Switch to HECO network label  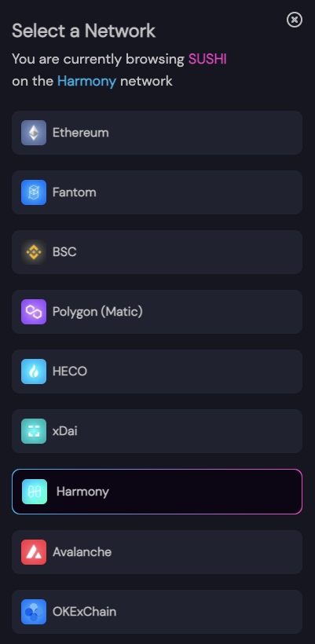tap(70, 371)
